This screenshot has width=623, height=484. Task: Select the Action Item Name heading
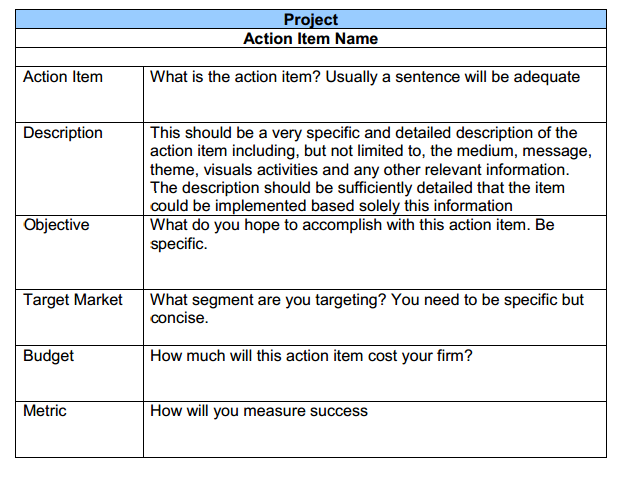311,39
